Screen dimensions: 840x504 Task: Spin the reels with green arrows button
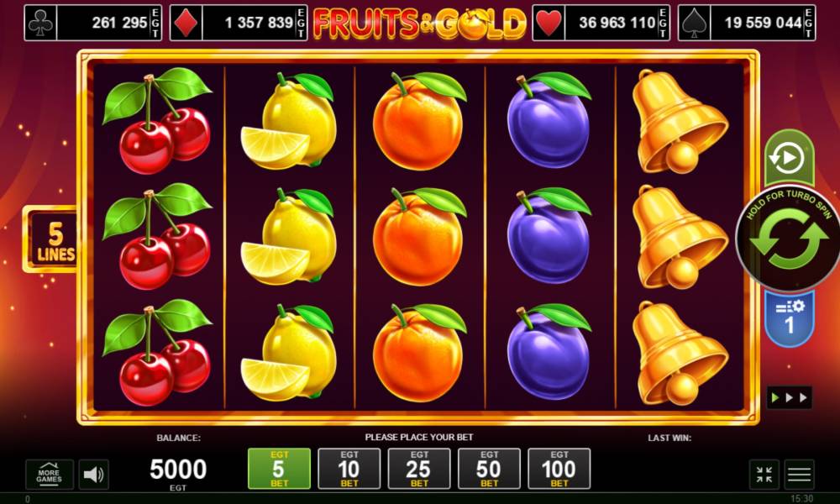(x=788, y=239)
